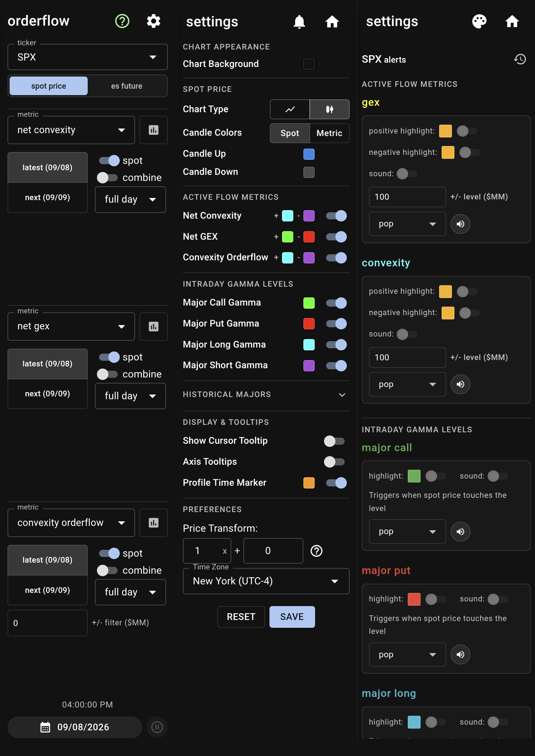Image resolution: width=535 pixels, height=756 pixels.
Task: Preview the gex alert sound
Action: click(461, 224)
